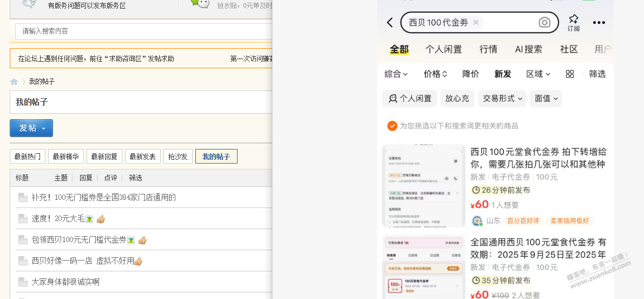Tap the 订阅 subscribe pin icon
This screenshot has width=644, height=299.
click(x=574, y=23)
